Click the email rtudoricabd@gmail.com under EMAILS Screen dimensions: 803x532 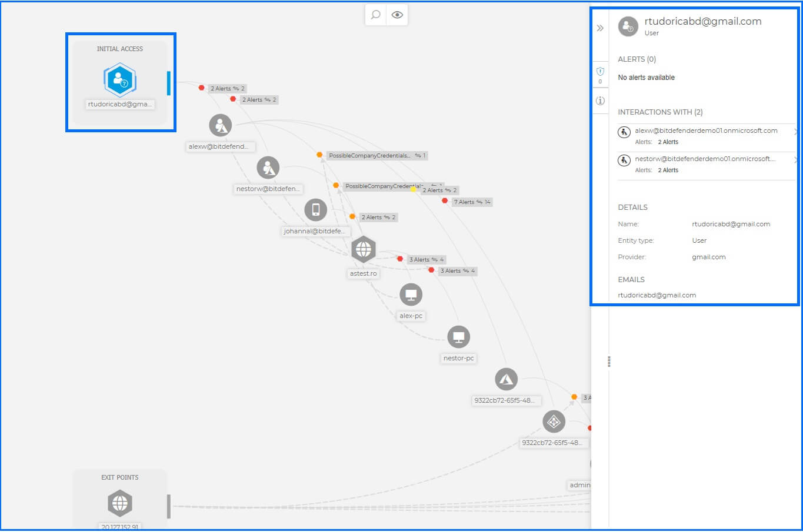[657, 295]
